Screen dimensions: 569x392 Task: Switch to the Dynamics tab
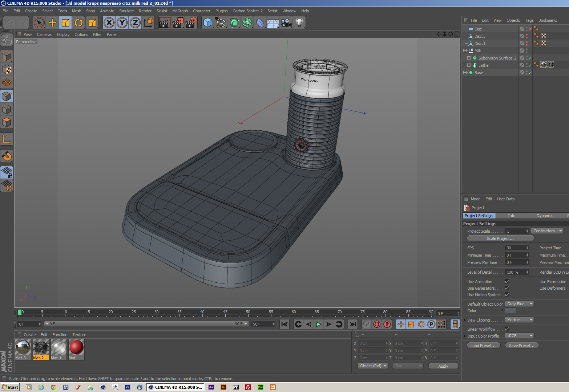(545, 216)
